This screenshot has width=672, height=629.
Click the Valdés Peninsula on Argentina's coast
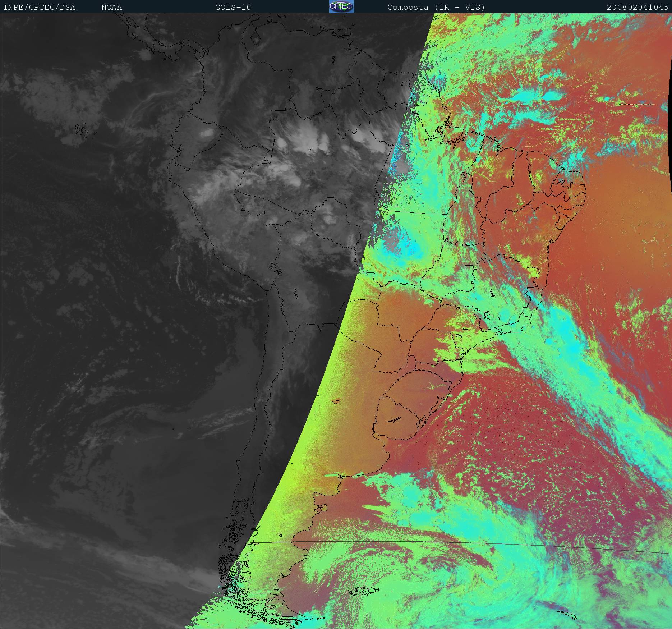[325, 508]
